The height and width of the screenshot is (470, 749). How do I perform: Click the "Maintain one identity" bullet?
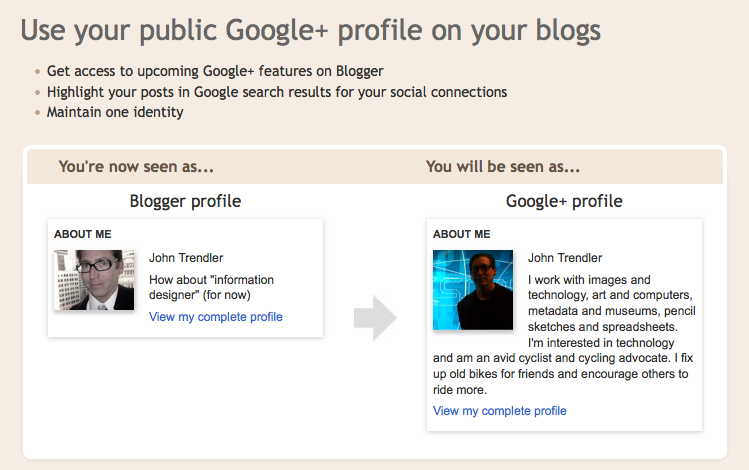click(115, 112)
